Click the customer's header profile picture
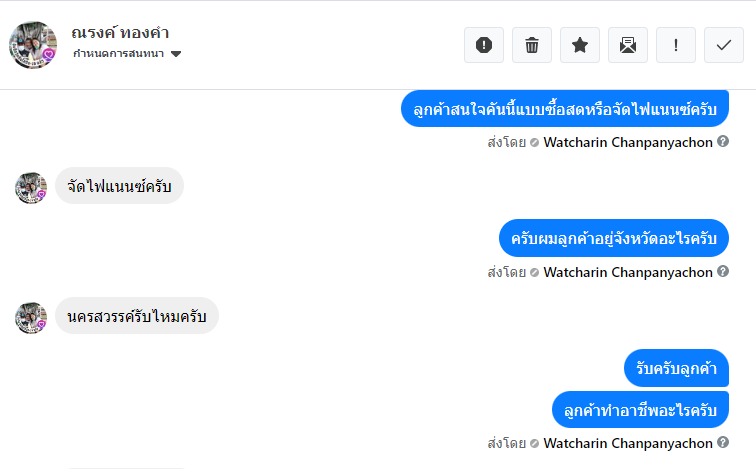The image size is (756, 473). tap(32, 44)
